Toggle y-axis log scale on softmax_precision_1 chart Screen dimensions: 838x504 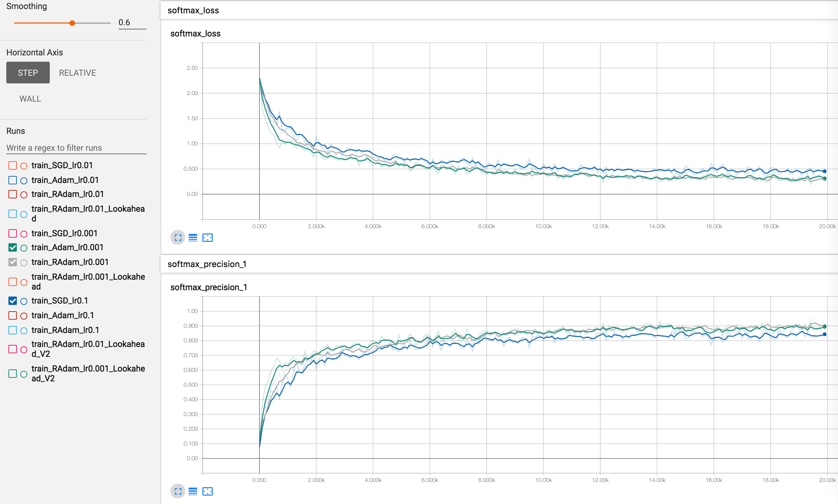[x=193, y=491]
